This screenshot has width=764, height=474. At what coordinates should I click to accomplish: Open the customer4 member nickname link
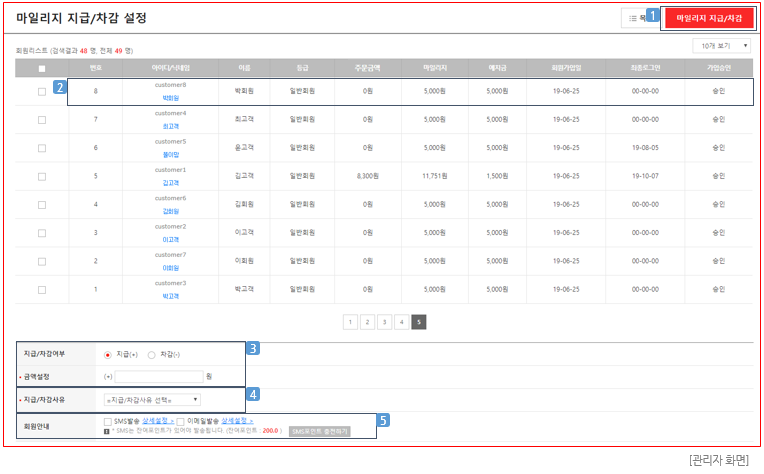pos(171,127)
